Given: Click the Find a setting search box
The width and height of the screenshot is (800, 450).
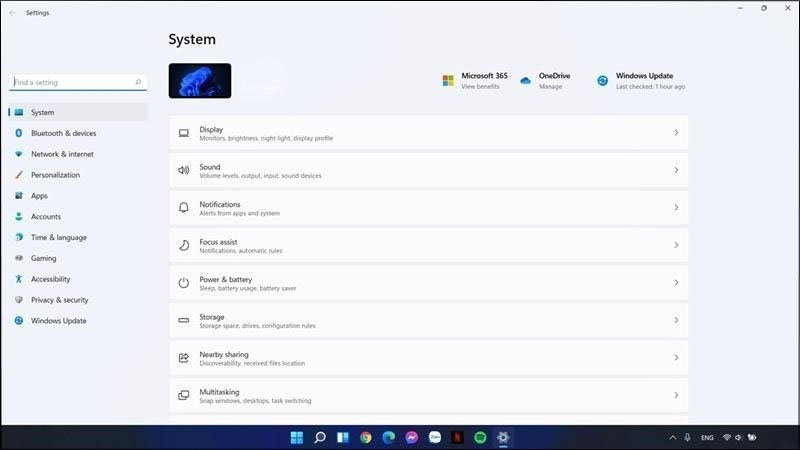Looking at the screenshot, I should click(72, 82).
